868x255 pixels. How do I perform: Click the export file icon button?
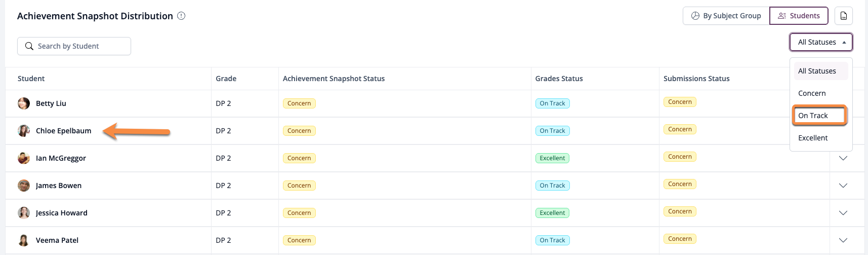843,16
